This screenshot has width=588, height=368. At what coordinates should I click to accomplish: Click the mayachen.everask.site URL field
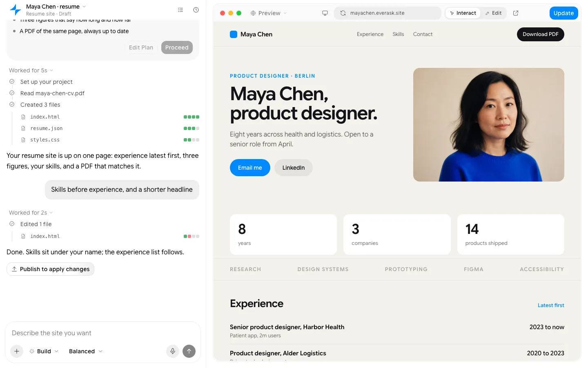388,13
